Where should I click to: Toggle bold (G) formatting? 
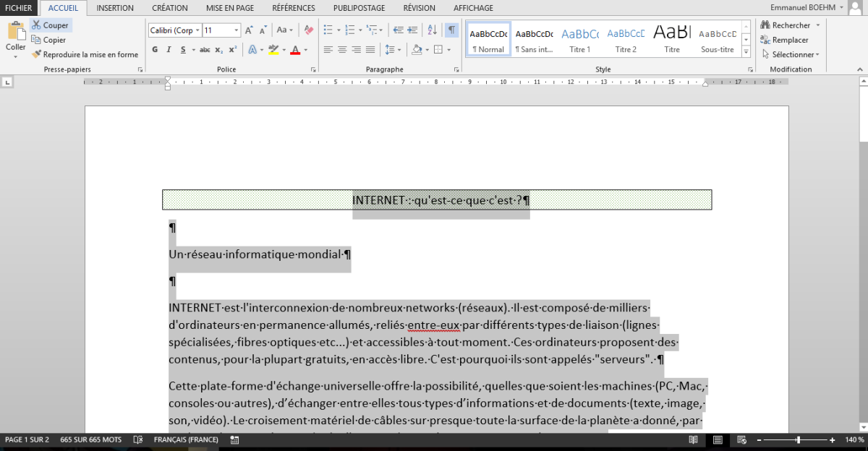click(155, 49)
